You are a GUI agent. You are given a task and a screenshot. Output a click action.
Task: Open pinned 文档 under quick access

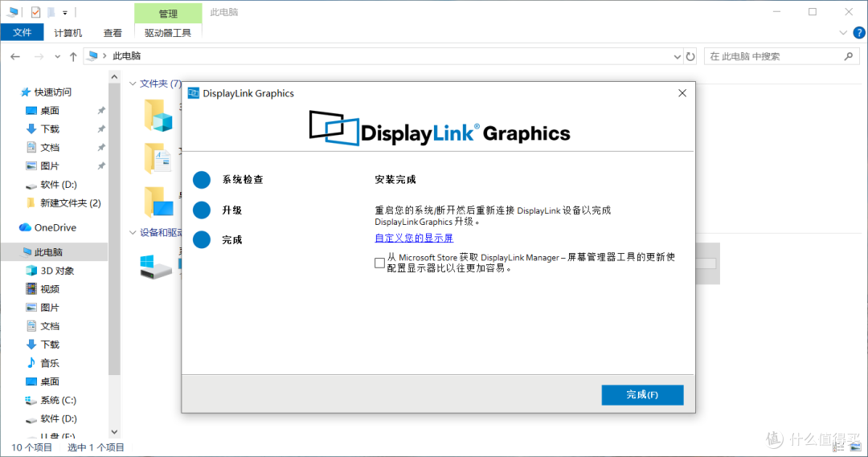point(50,148)
